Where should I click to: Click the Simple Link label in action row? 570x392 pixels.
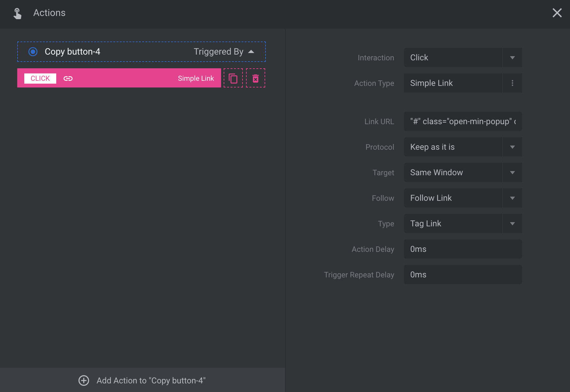click(196, 78)
